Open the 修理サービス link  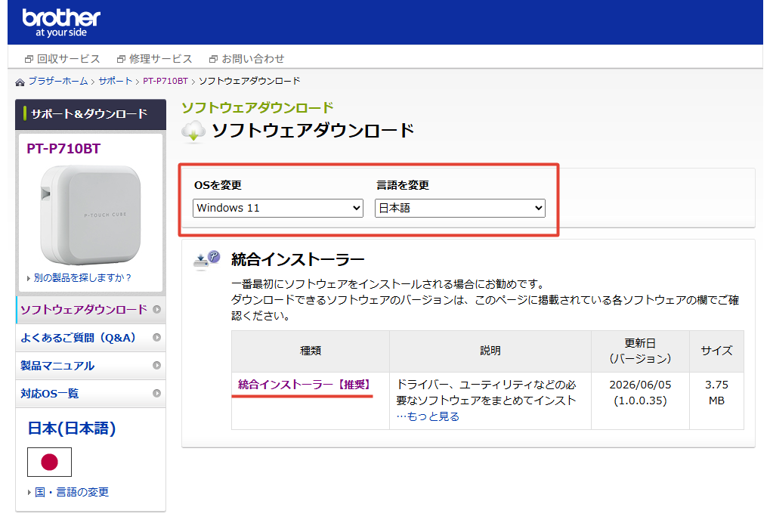click(x=154, y=59)
